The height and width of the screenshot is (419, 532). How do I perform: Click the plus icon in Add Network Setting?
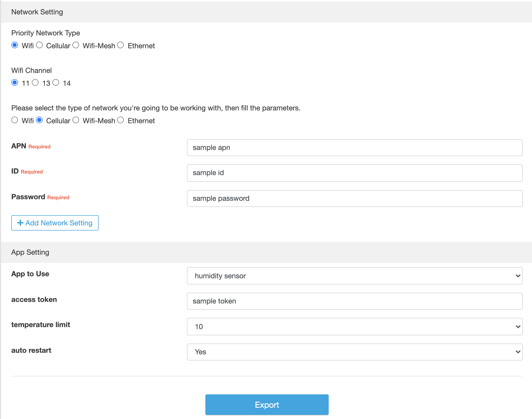tap(20, 223)
